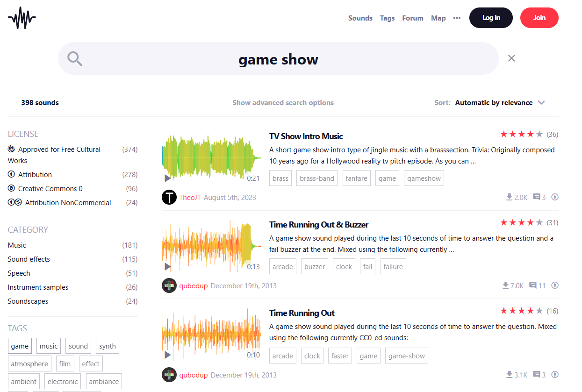Click the magnifying glass search icon
This screenshot has height=392, width=582.
pos(75,59)
